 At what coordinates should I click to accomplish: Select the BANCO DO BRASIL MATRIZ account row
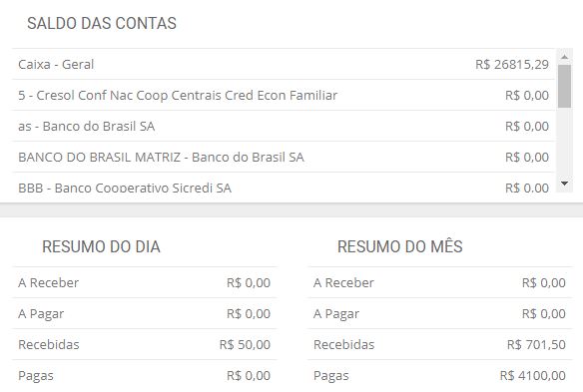pyautogui.click(x=284, y=157)
